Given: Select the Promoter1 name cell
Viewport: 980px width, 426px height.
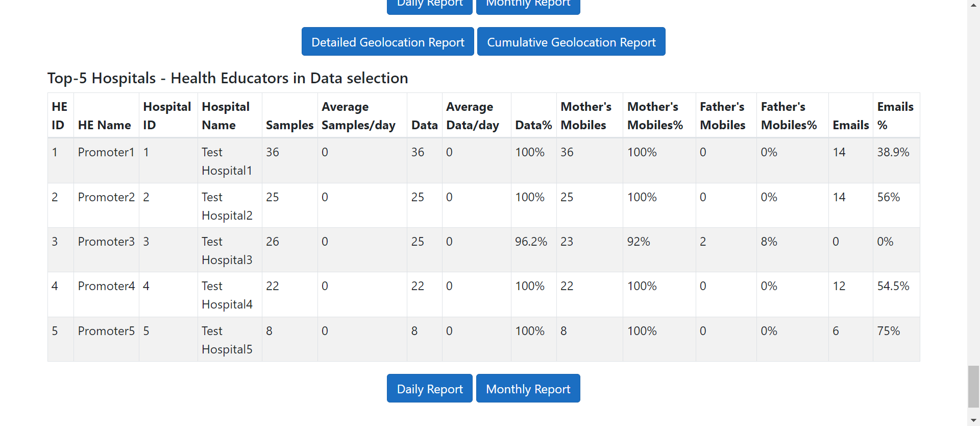Looking at the screenshot, I should tap(106, 152).
